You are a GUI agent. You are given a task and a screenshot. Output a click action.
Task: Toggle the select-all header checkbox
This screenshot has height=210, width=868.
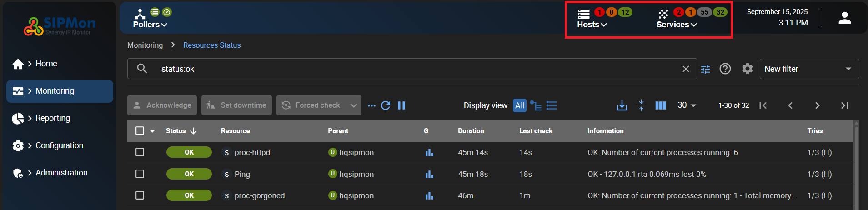(140, 131)
